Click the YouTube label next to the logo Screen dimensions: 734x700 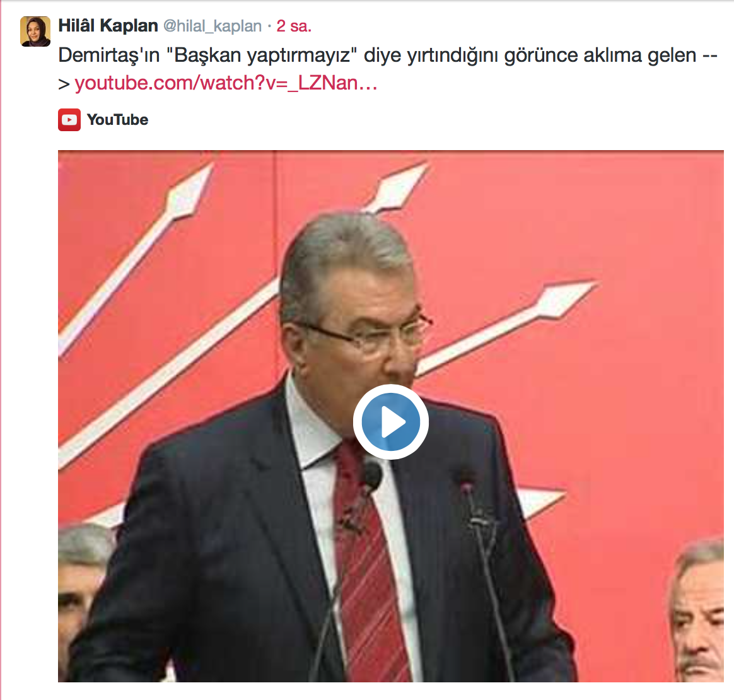[x=117, y=120]
